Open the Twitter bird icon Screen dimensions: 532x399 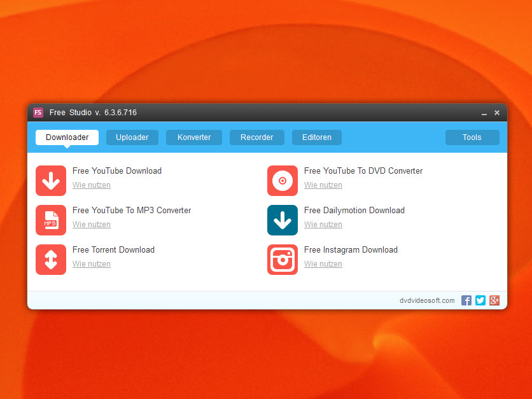click(x=480, y=300)
